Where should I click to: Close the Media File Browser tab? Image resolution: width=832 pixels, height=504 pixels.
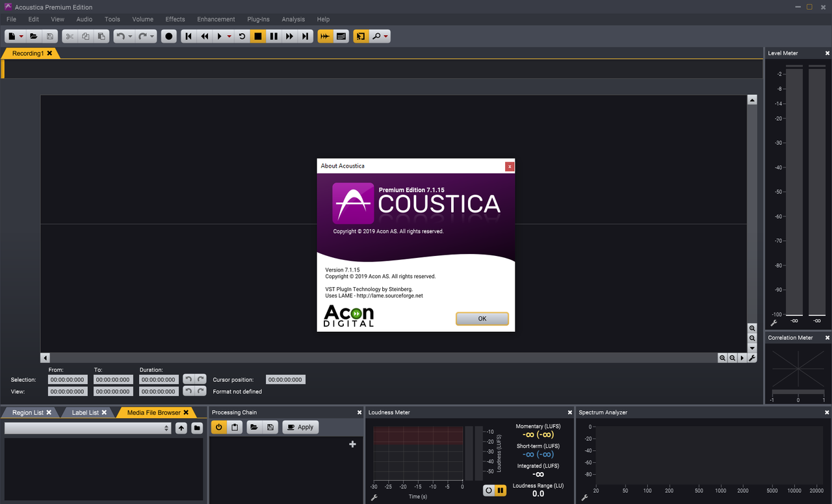pyautogui.click(x=186, y=412)
